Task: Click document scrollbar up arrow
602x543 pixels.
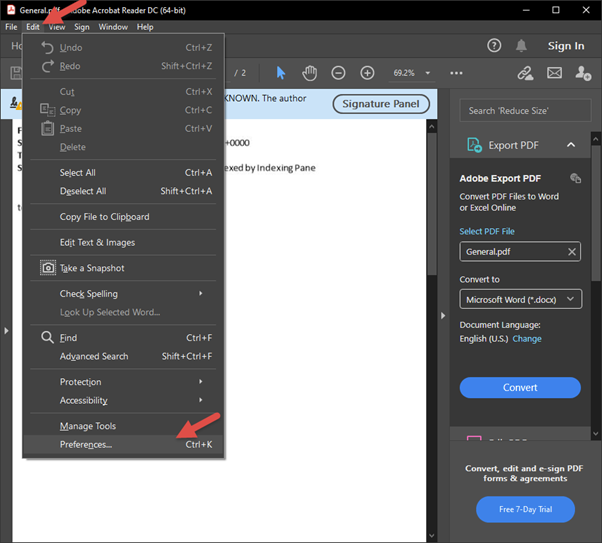Action: tap(432, 126)
